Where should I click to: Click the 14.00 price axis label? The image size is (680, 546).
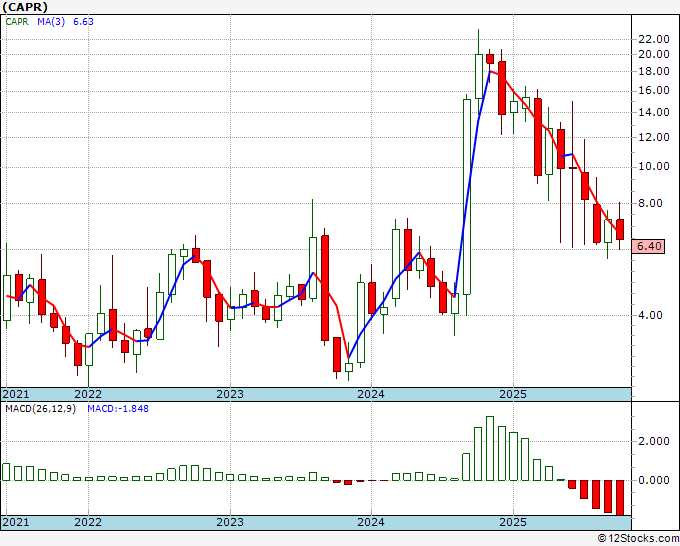[654, 113]
